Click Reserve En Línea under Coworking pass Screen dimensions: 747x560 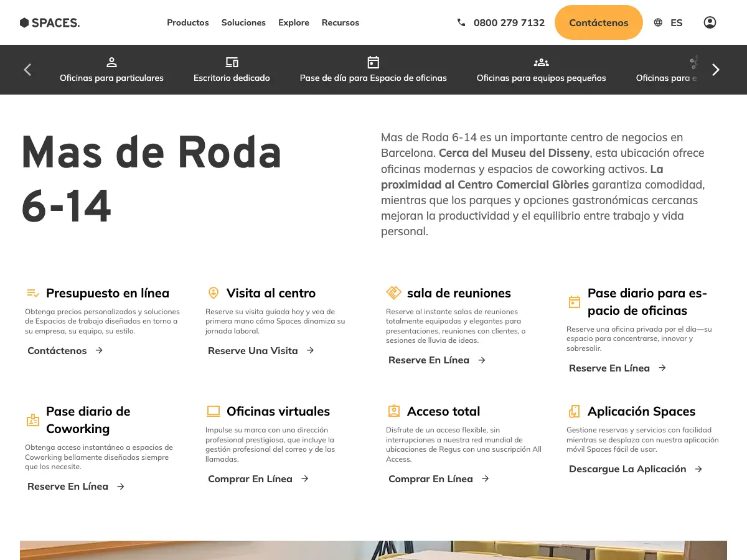(x=68, y=487)
